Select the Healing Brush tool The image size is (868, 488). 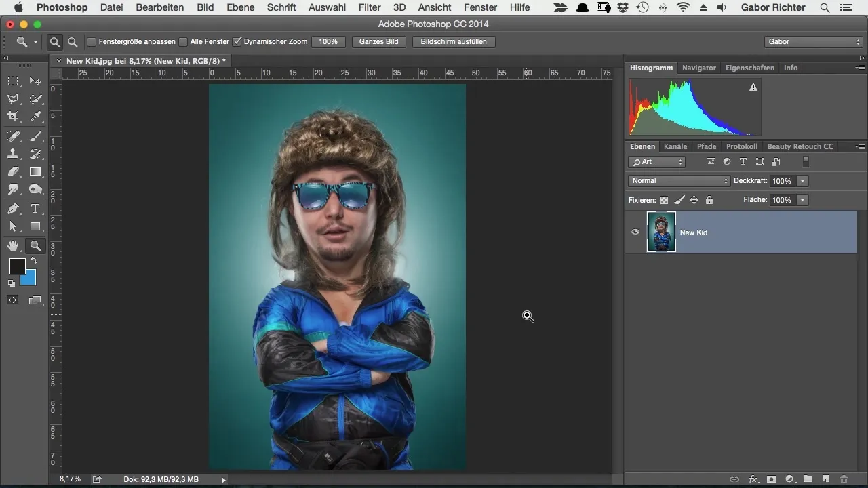[13, 136]
